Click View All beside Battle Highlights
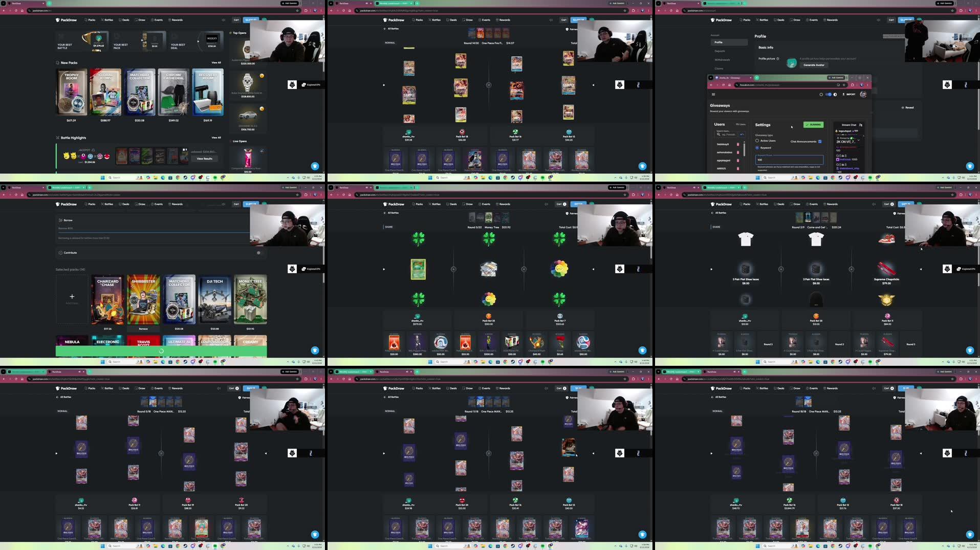980x550 pixels. [x=216, y=138]
